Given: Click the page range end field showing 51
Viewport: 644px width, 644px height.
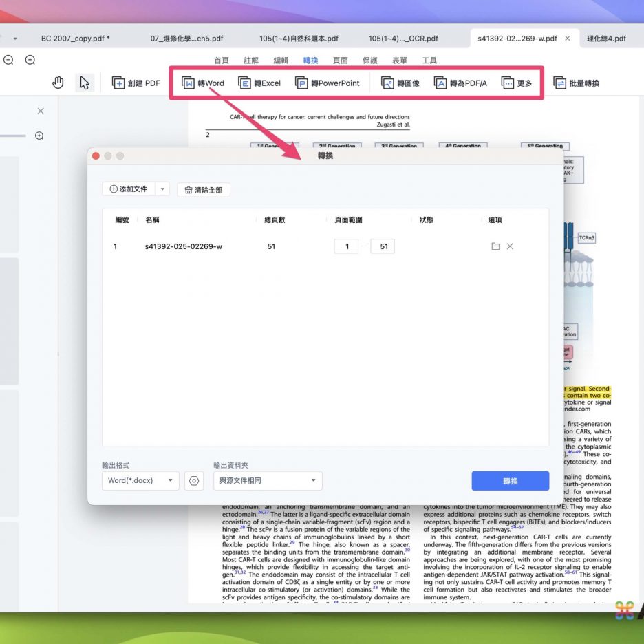Looking at the screenshot, I should pos(383,246).
